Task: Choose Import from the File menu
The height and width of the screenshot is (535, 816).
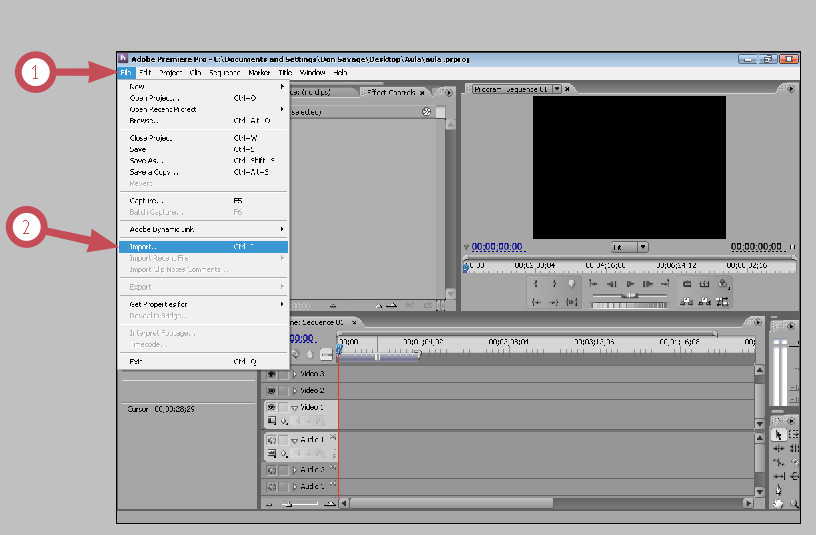Action: pyautogui.click(x=203, y=247)
